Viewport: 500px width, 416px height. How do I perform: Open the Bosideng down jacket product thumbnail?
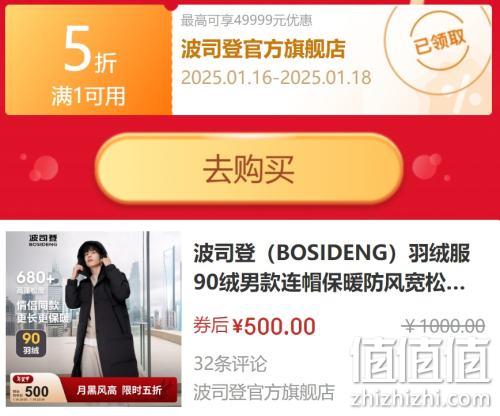point(94,319)
